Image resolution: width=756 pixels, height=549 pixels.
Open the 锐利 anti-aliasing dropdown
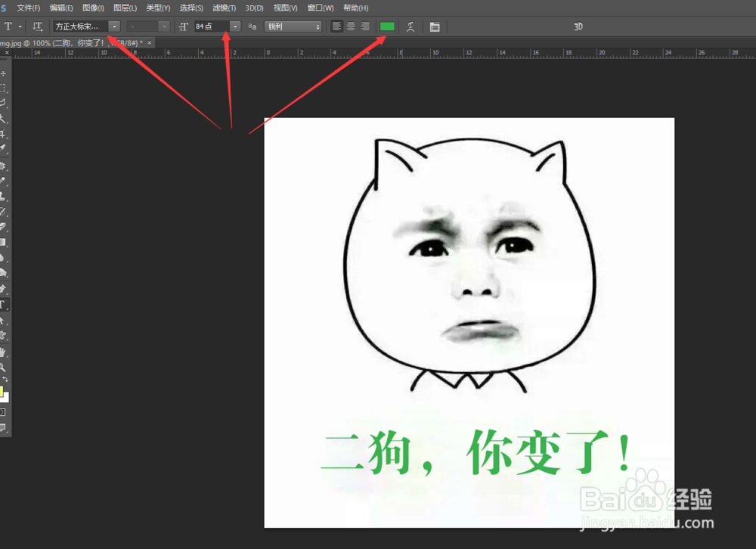point(293,26)
